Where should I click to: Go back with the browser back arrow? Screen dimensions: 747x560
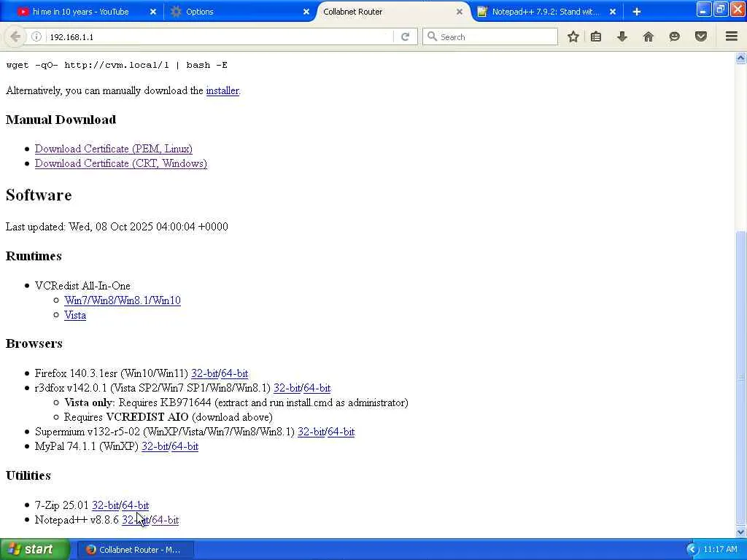click(x=15, y=36)
